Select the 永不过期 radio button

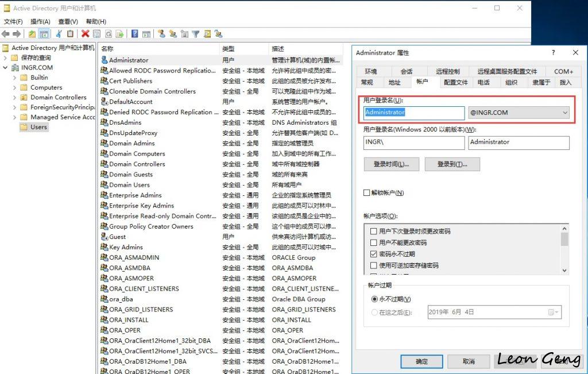pos(374,299)
